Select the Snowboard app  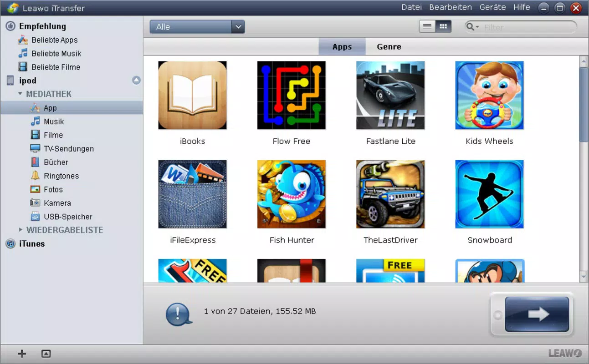(x=489, y=194)
